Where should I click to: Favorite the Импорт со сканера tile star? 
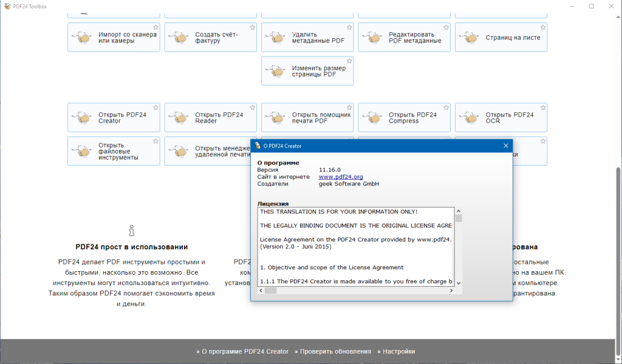pos(155,27)
